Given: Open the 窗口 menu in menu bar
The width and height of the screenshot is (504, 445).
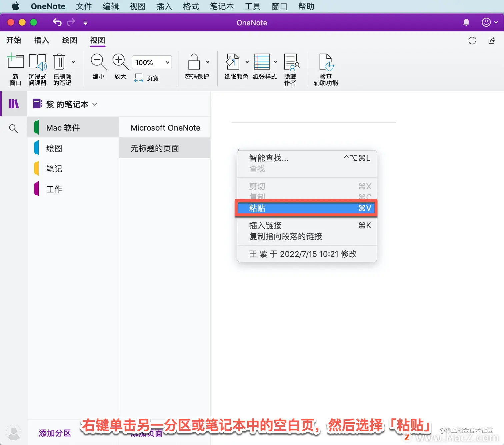Looking at the screenshot, I should (x=279, y=6).
